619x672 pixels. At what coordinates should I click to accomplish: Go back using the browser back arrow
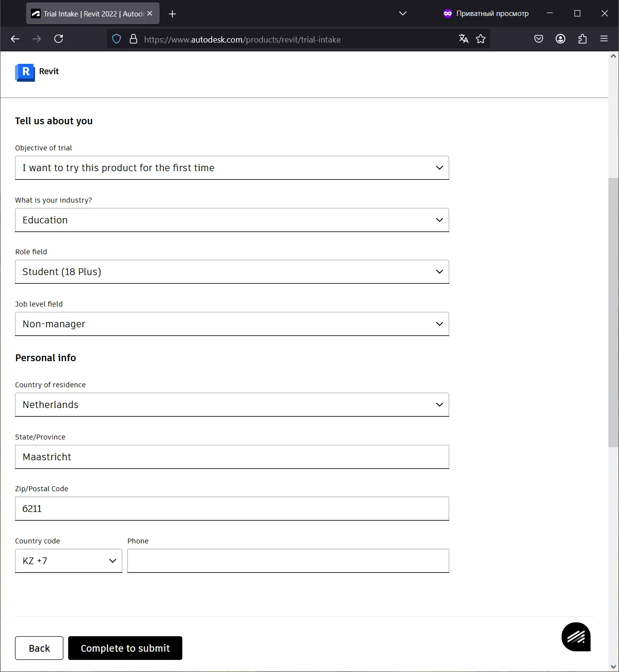(15, 39)
